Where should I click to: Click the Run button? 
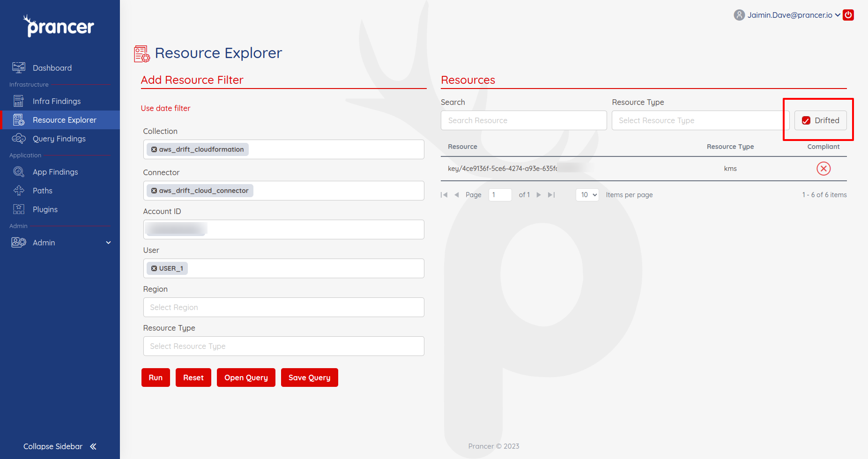pyautogui.click(x=156, y=378)
